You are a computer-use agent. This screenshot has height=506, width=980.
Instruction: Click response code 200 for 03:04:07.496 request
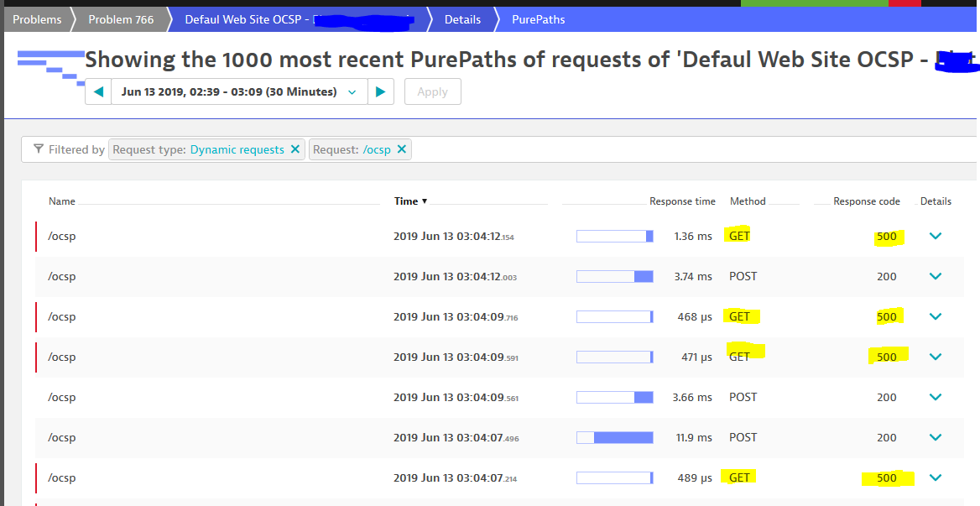click(886, 437)
